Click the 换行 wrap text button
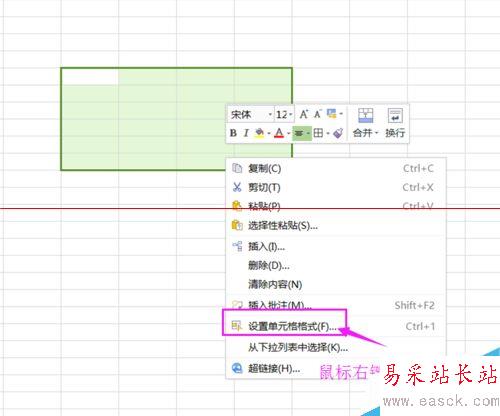 tap(395, 123)
